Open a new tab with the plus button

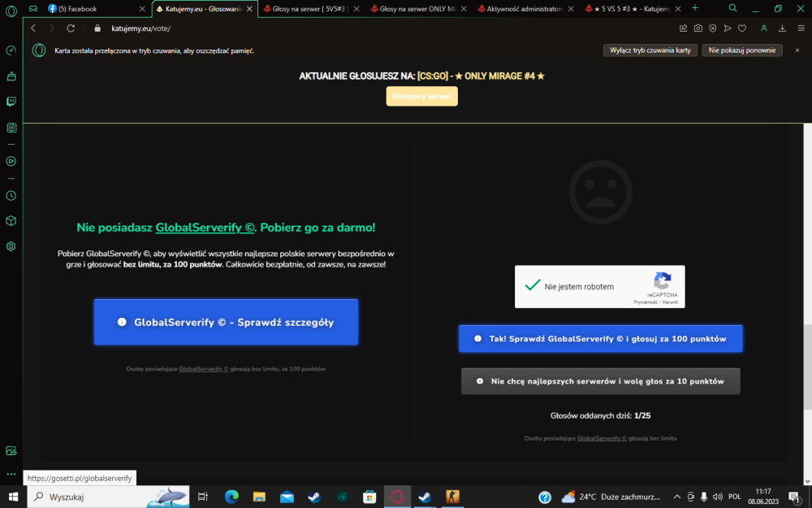pyautogui.click(x=695, y=8)
